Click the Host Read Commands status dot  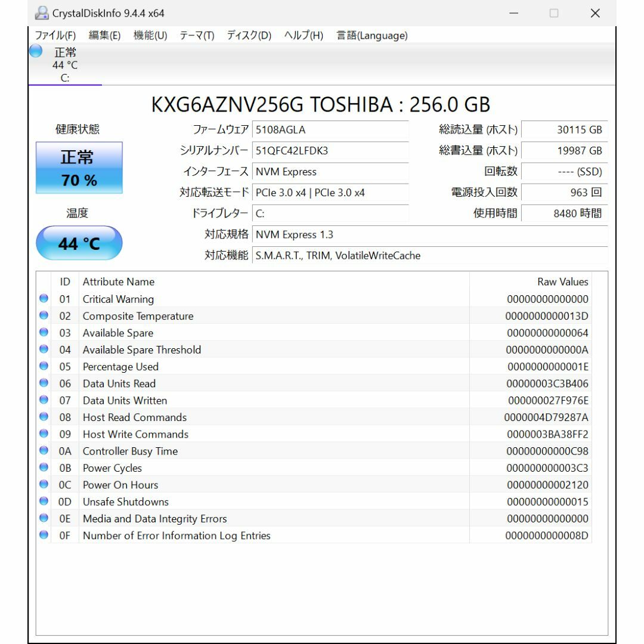44,416
